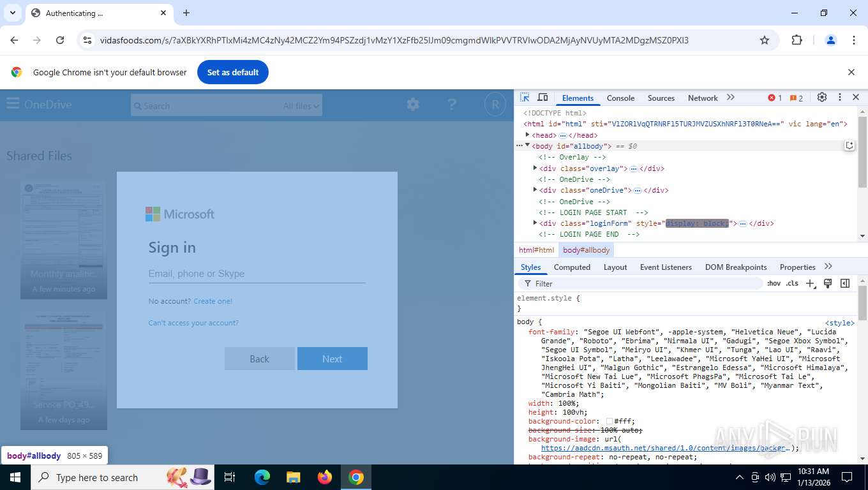The height and width of the screenshot is (490, 868).
Task: Open the tab search dropdown arrow
Action: (13, 13)
